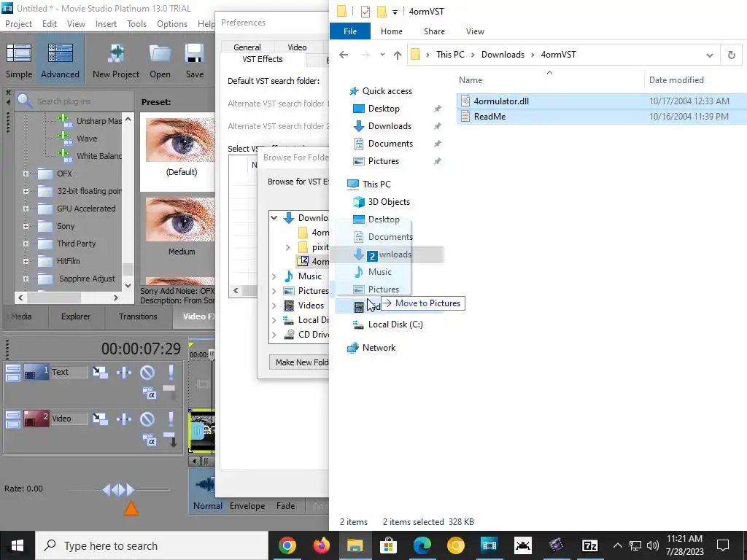Select the Unsharp Mask plug-in
The width and height of the screenshot is (747, 560).
pyautogui.click(x=98, y=121)
